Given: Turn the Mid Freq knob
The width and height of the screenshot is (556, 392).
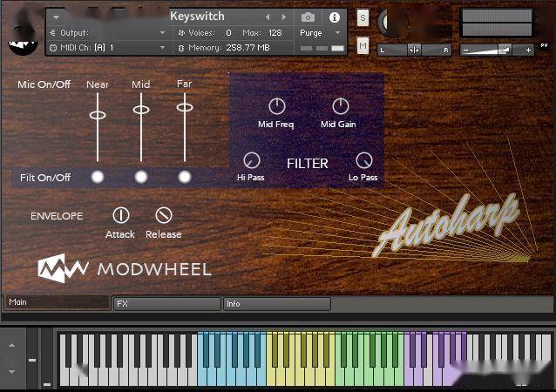Looking at the screenshot, I should tap(276, 106).
